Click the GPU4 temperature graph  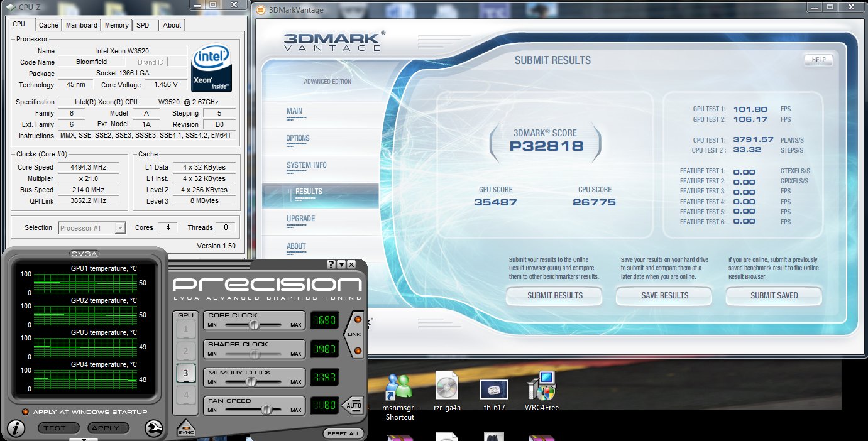coord(85,379)
